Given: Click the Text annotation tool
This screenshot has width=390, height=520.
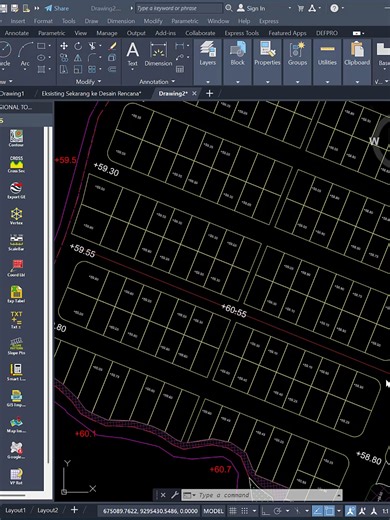Looking at the screenshot, I should tap(133, 54).
